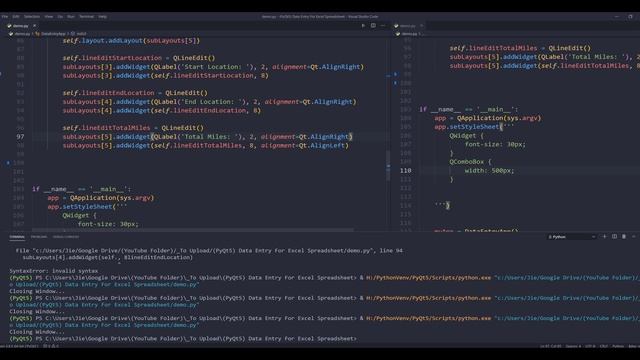
Task: Change the UTF-8 encoding setting
Action: point(590,346)
